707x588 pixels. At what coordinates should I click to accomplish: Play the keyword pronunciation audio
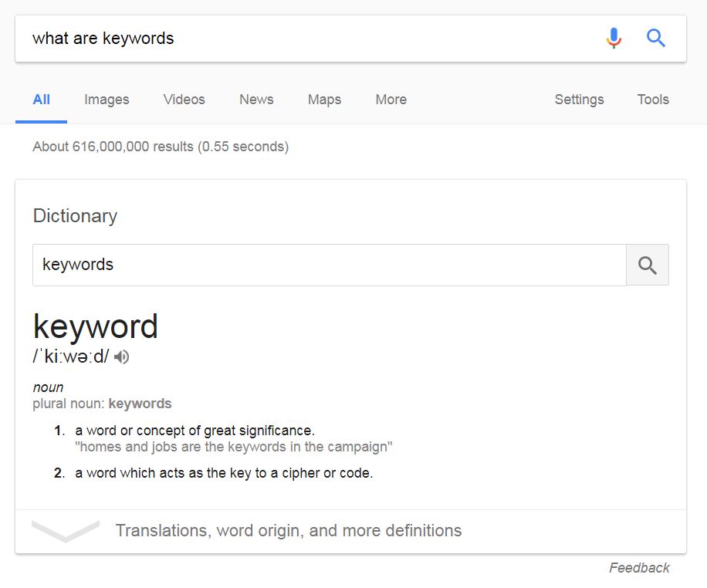121,357
